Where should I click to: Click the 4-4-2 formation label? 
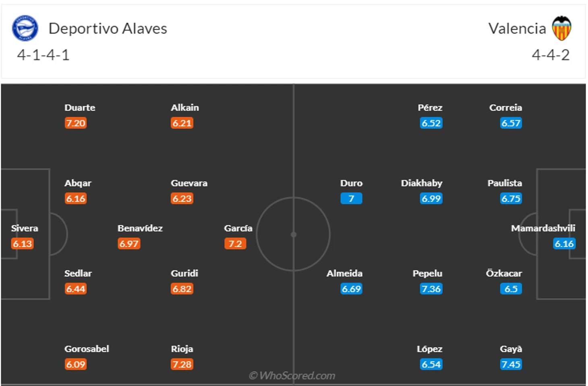coord(551,55)
